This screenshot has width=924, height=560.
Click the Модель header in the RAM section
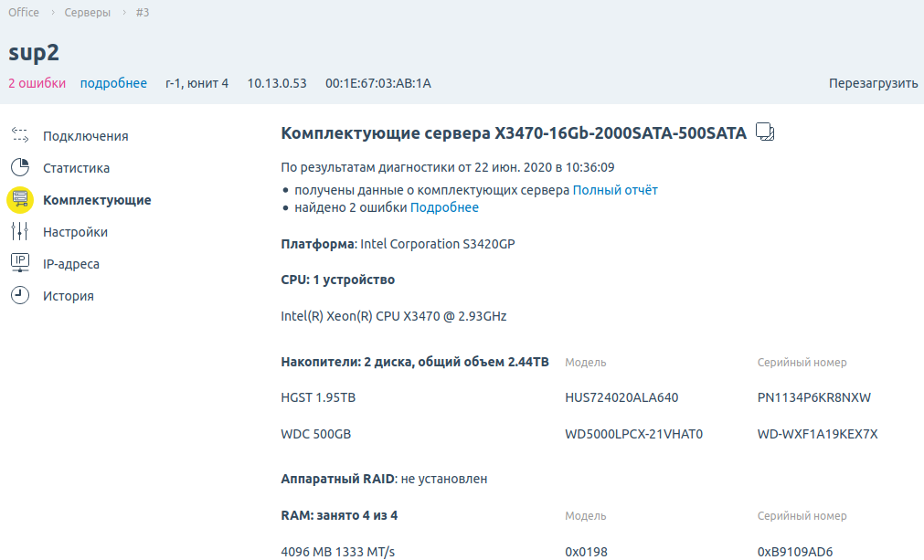pos(586,516)
